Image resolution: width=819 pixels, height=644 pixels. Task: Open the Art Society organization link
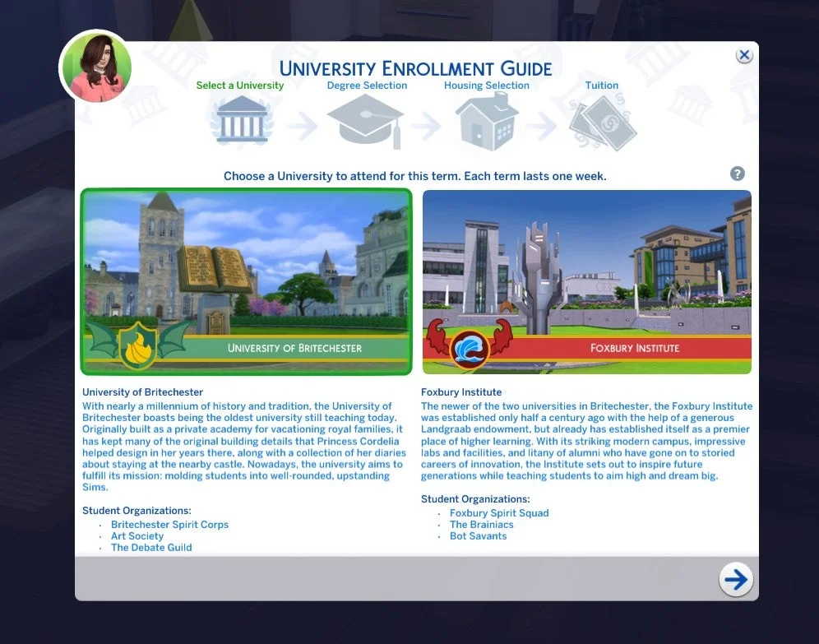(x=137, y=535)
